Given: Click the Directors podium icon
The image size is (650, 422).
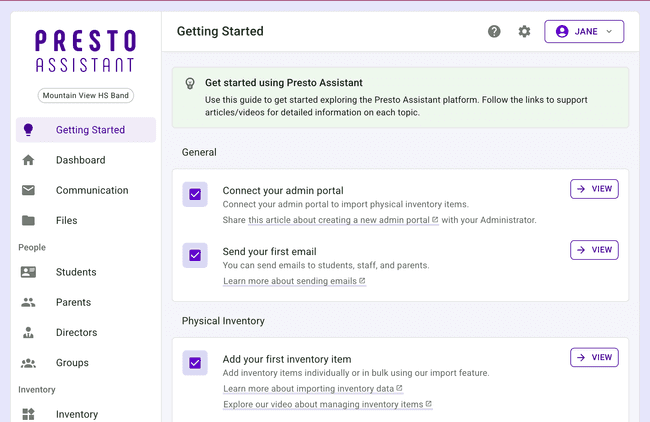Looking at the screenshot, I should pos(28,332).
